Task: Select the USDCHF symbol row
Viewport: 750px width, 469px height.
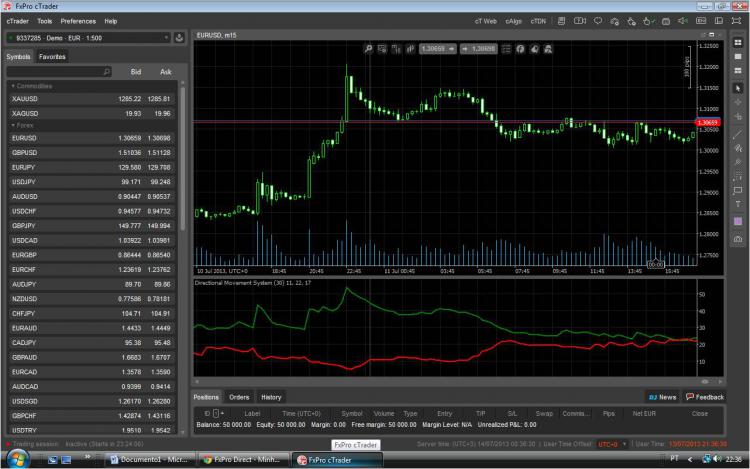Action: 93,211
